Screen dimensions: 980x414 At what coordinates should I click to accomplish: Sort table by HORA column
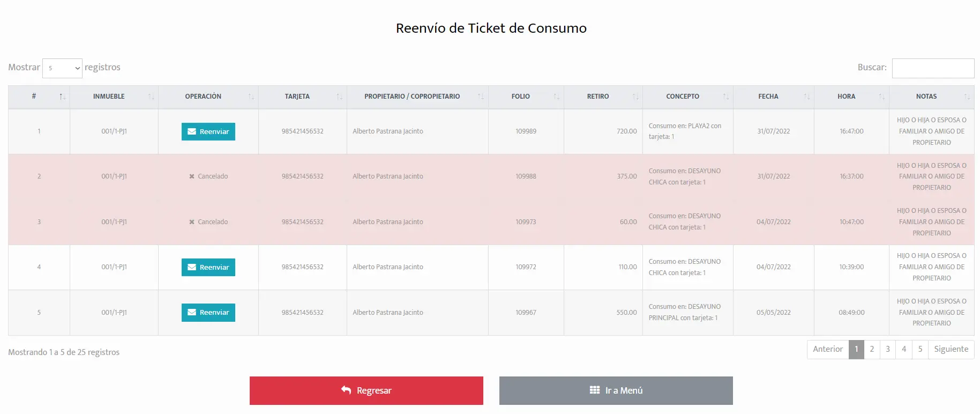(x=852, y=97)
